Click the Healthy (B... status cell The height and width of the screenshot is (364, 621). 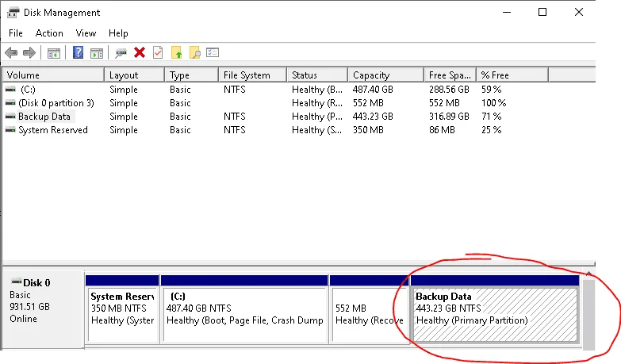(x=316, y=90)
